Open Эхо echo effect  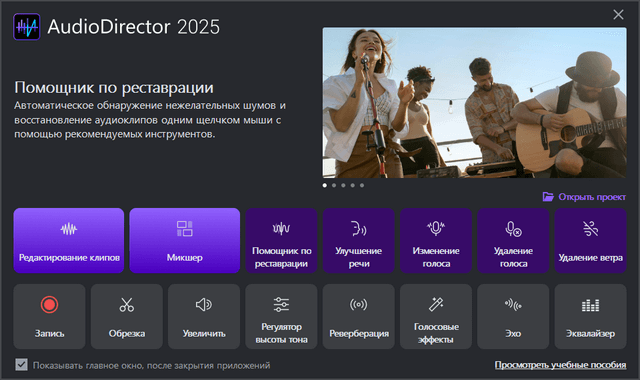(x=513, y=316)
